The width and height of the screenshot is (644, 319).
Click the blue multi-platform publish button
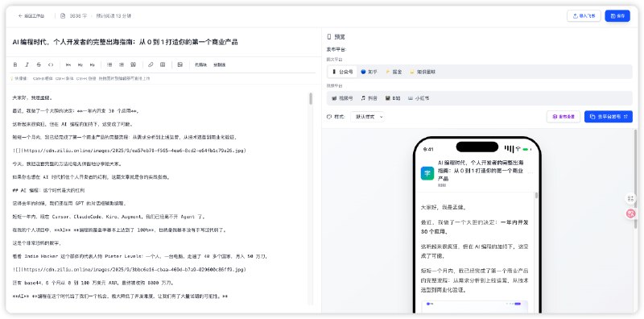609,117
